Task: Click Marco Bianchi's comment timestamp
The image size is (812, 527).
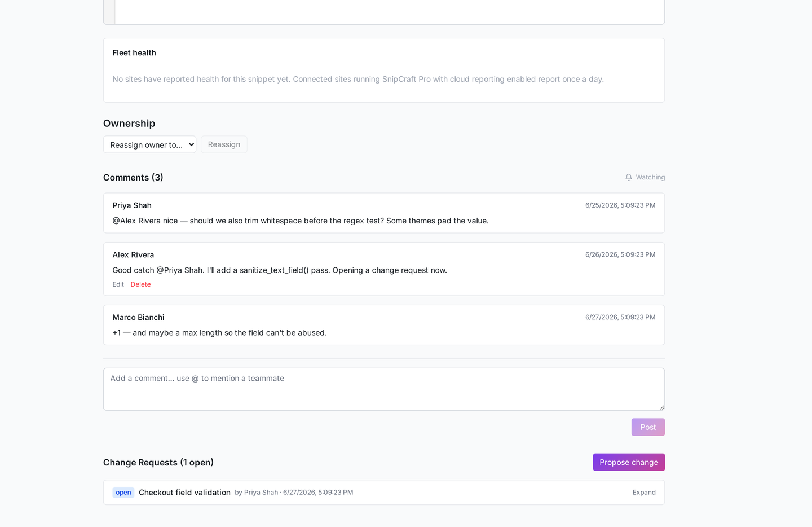Action: [620, 318]
